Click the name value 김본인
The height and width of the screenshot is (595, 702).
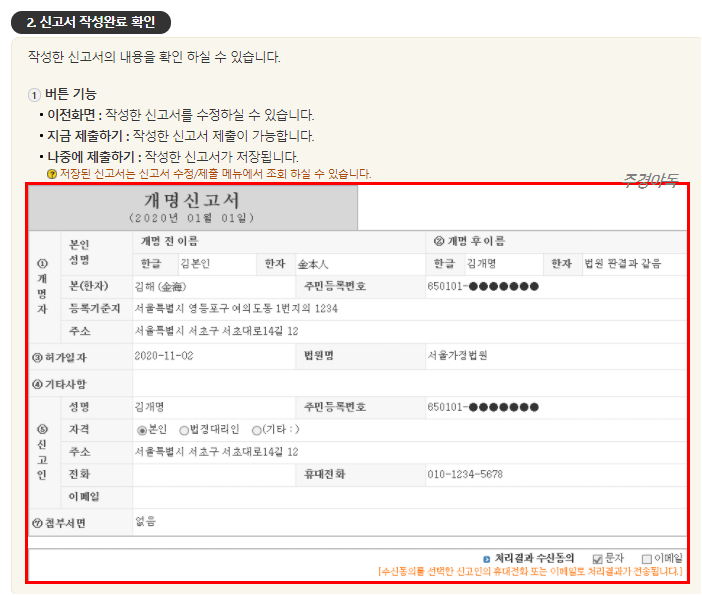195,264
